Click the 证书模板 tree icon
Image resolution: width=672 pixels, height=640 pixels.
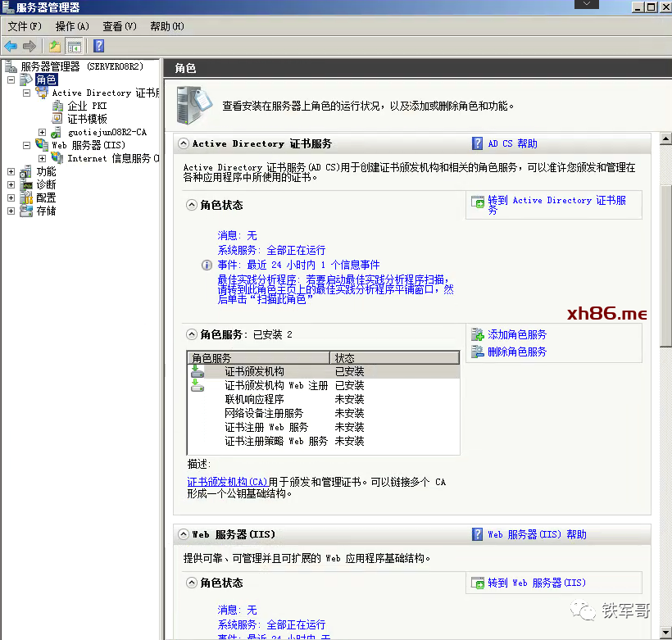pos(57,119)
